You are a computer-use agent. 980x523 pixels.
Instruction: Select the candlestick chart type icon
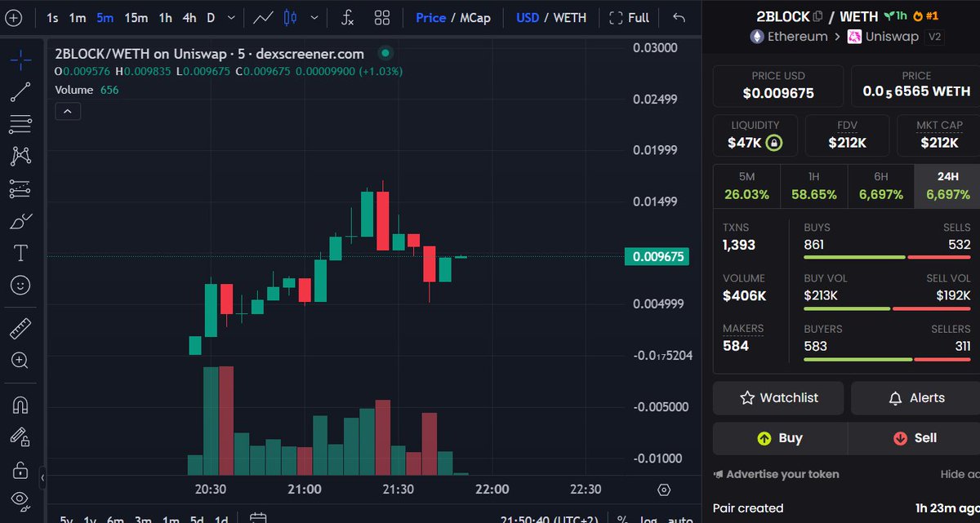pyautogui.click(x=290, y=17)
